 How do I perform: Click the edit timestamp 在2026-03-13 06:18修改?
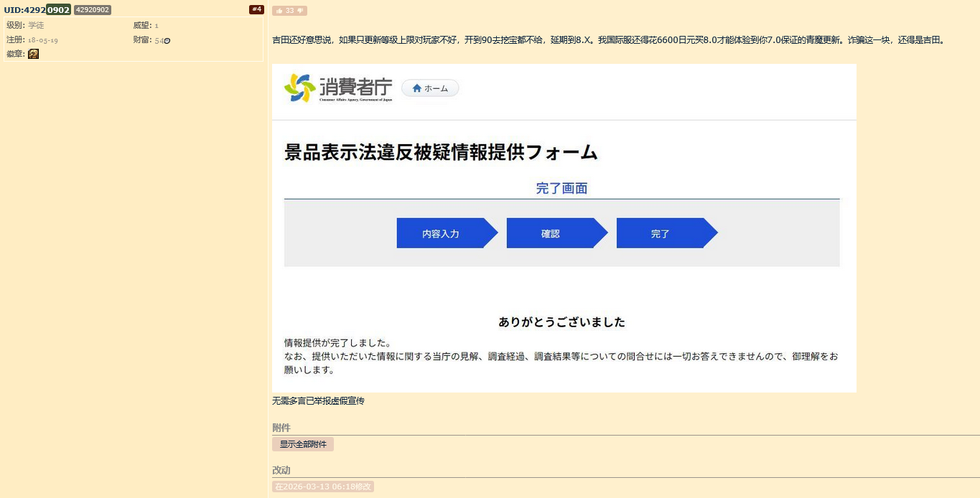(323, 487)
